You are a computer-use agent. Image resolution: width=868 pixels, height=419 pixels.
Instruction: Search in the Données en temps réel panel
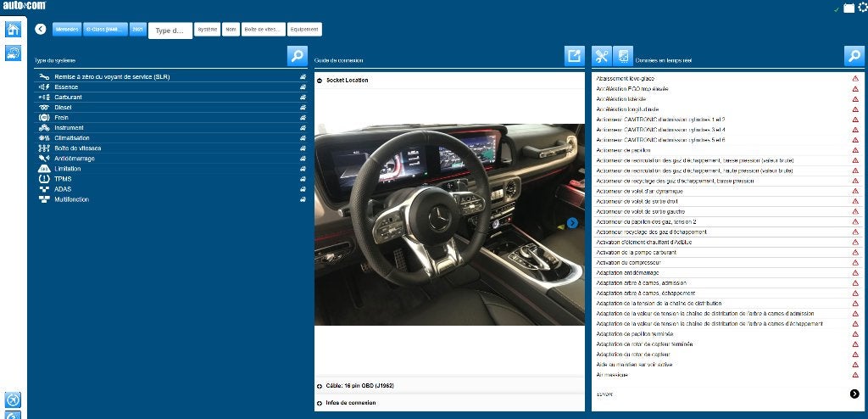854,56
